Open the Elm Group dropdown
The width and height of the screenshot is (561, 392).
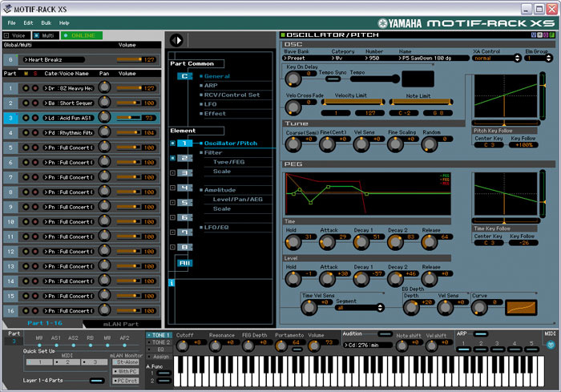point(539,58)
